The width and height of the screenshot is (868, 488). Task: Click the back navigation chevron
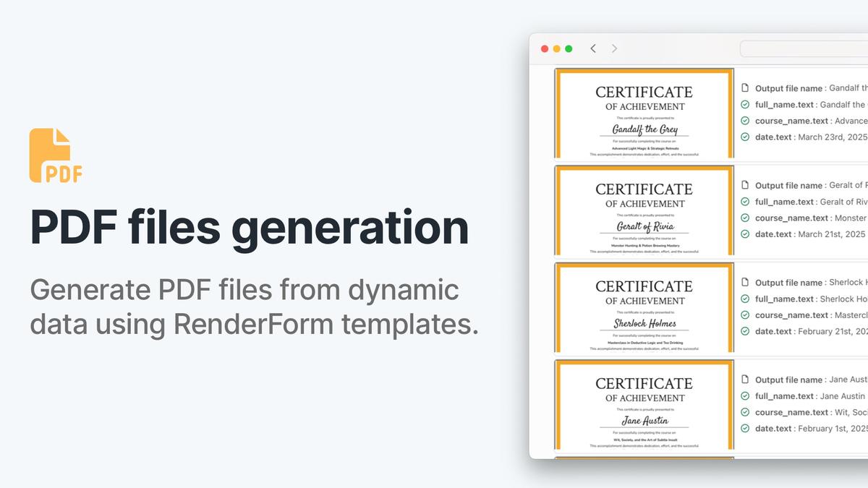593,48
